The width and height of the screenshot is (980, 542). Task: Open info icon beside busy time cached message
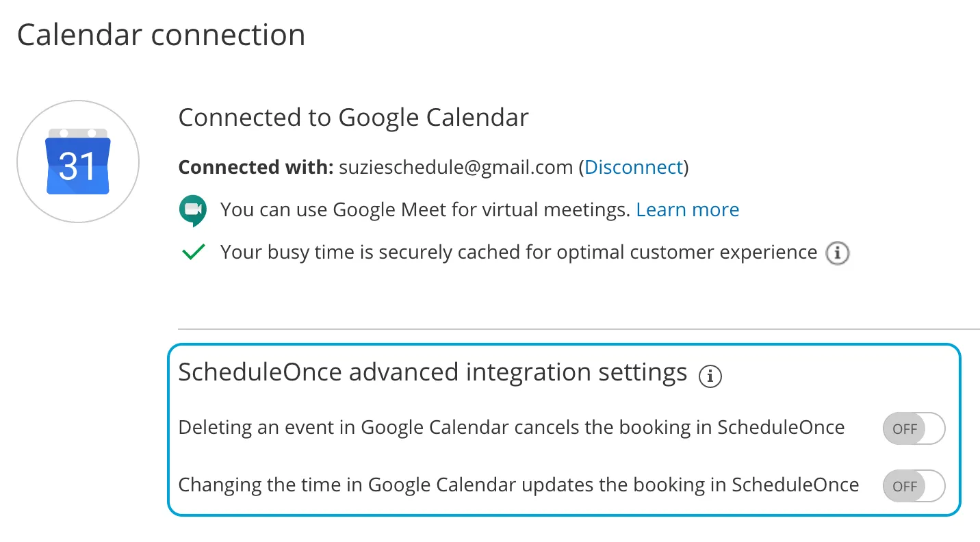pos(837,253)
